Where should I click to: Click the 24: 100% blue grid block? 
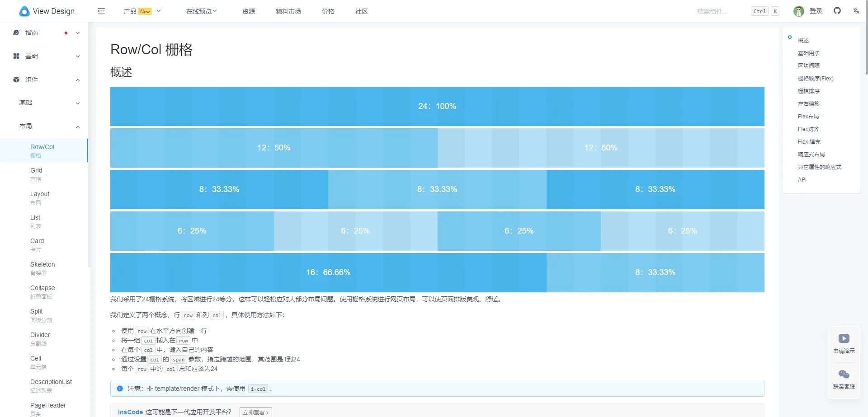437,106
